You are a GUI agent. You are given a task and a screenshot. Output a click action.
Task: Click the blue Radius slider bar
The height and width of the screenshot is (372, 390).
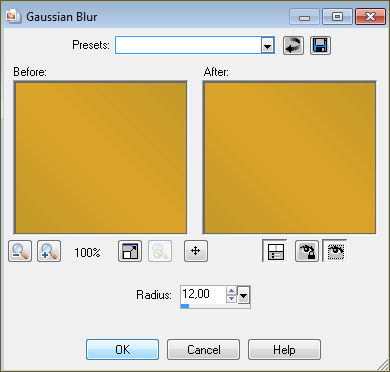pos(185,306)
